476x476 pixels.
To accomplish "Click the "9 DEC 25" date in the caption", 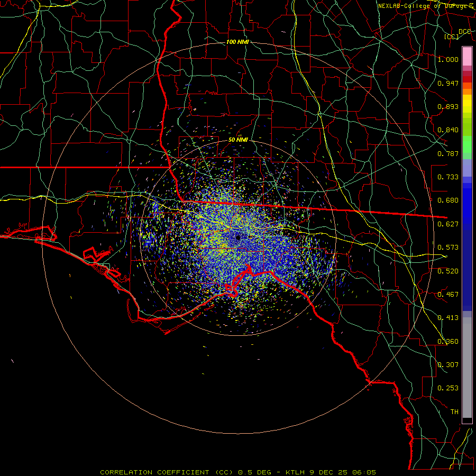I will tap(328, 472).
